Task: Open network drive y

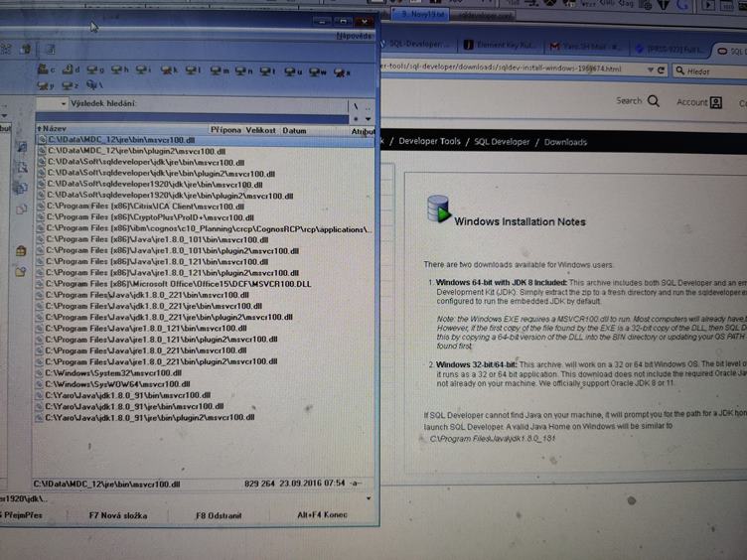Action: point(46,85)
